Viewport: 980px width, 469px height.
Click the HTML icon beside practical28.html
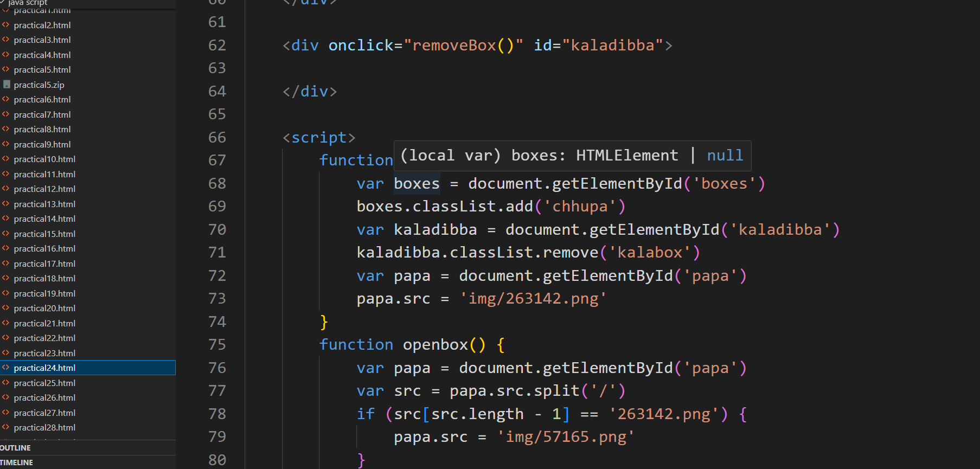click(x=6, y=427)
